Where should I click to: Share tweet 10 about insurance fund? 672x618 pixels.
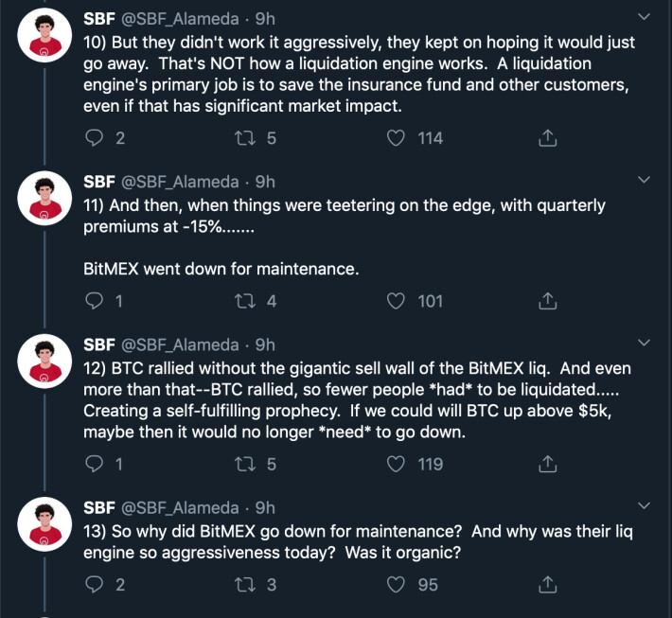pos(547,138)
